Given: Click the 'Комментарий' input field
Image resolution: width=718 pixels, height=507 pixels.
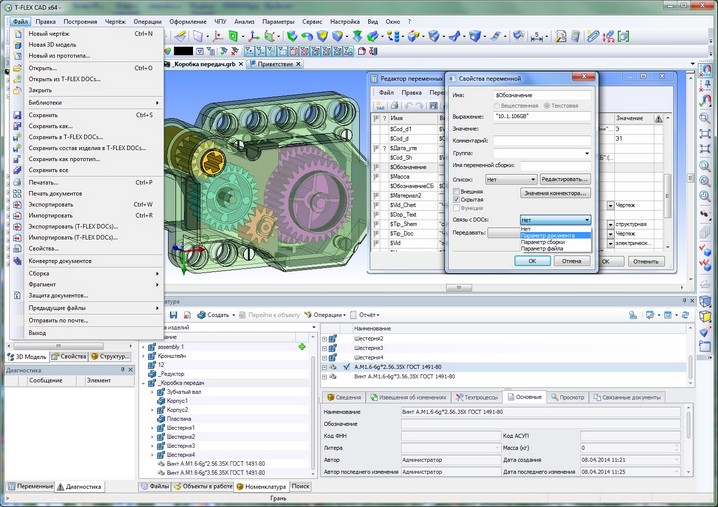Looking at the screenshot, I should (542, 141).
